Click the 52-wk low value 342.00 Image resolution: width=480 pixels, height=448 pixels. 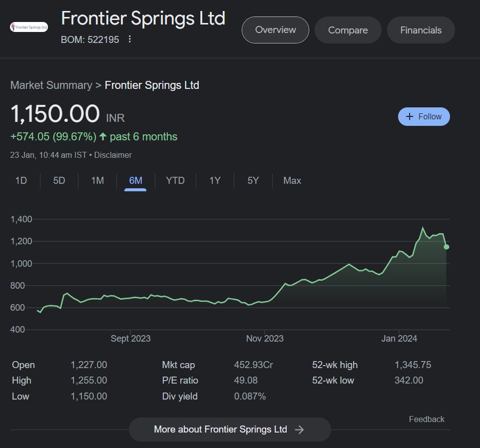pos(409,381)
